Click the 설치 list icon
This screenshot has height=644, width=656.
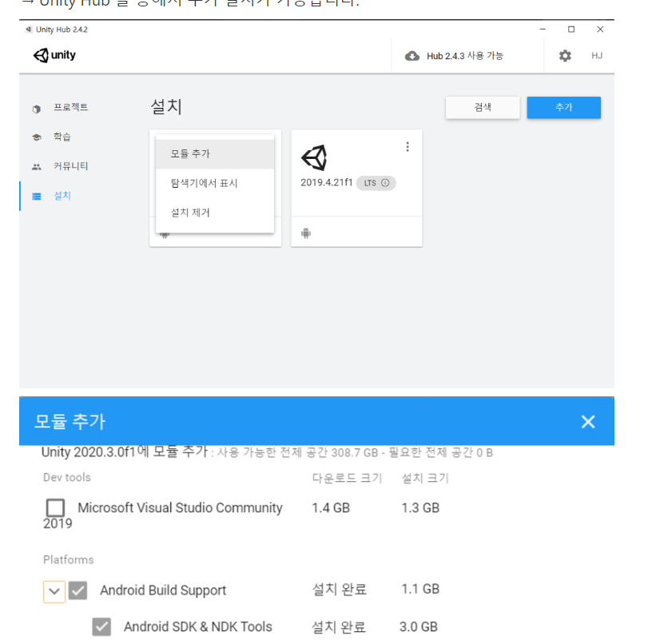coord(37,197)
